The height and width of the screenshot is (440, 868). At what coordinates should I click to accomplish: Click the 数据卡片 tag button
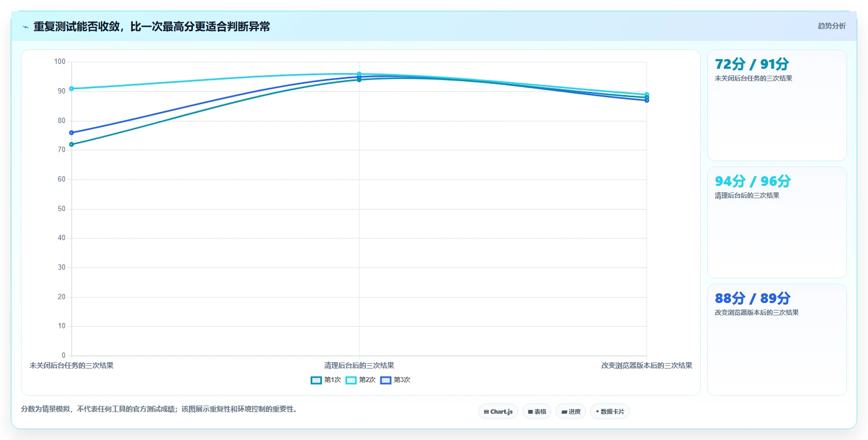[x=610, y=412]
